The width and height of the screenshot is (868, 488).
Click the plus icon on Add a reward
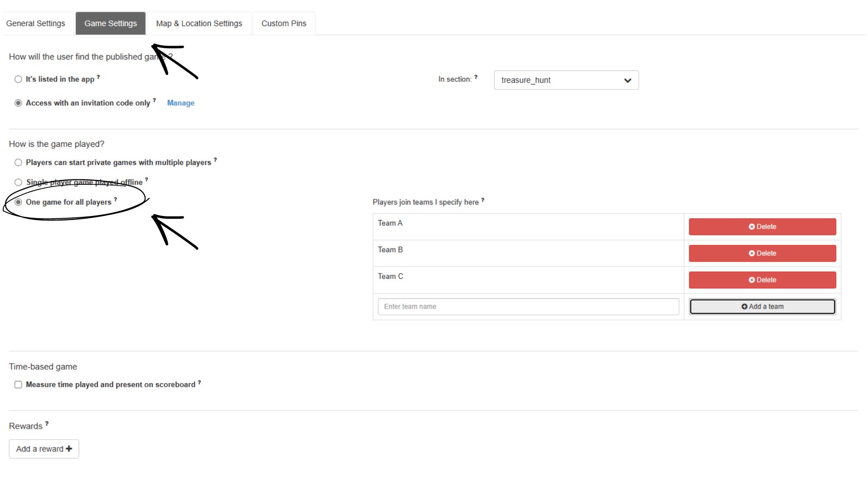[69, 449]
